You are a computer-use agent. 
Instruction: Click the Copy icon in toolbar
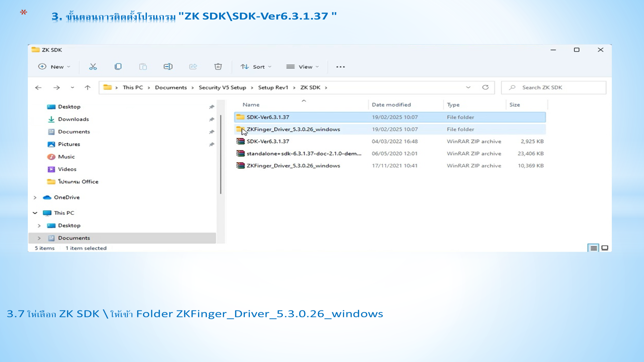click(118, 67)
